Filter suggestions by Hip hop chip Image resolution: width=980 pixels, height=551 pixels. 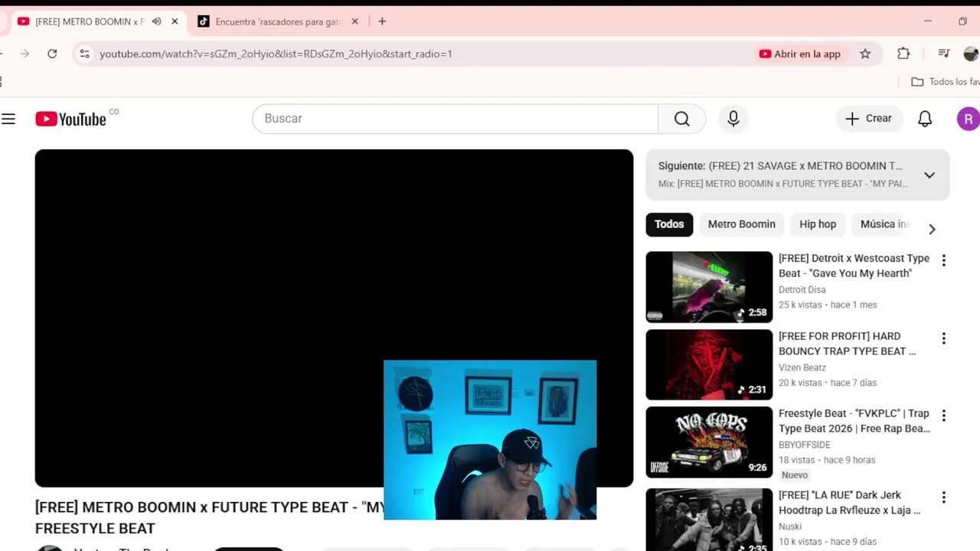818,224
